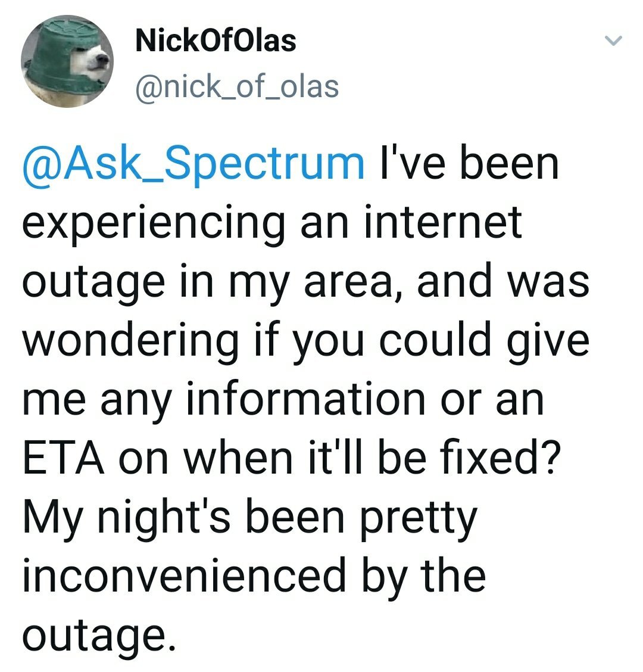Click the @nick_of_olas handle
The height and width of the screenshot is (672, 643).
[237, 87]
